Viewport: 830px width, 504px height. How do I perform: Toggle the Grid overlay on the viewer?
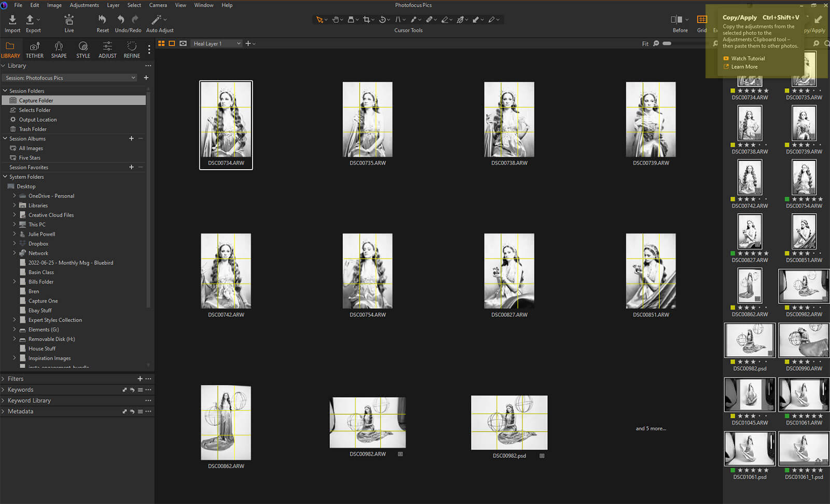pyautogui.click(x=701, y=20)
